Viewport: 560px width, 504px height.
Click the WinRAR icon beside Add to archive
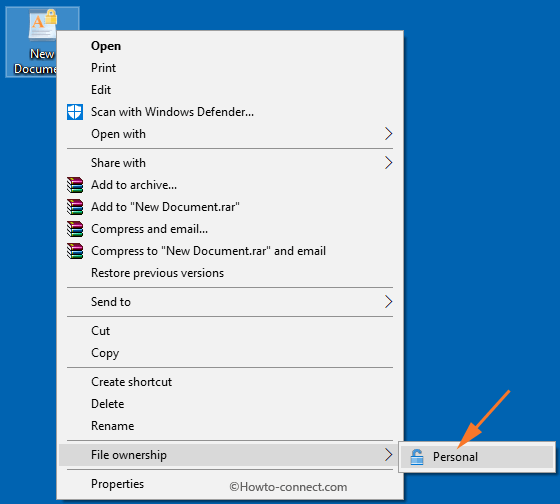(x=75, y=185)
